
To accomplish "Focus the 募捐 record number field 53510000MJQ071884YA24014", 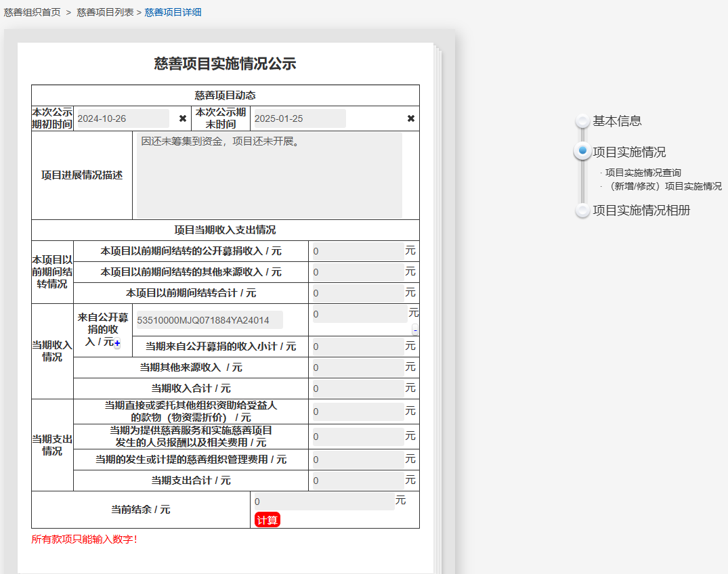I will (x=209, y=320).
